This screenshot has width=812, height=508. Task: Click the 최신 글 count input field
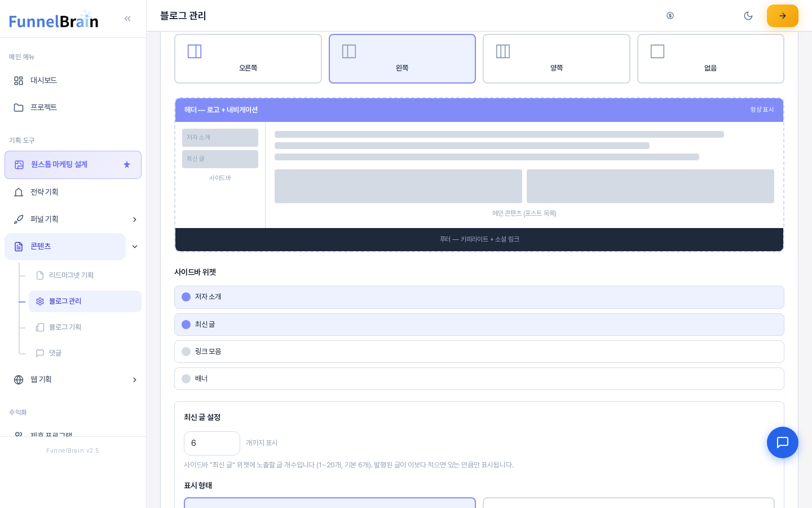(x=212, y=443)
